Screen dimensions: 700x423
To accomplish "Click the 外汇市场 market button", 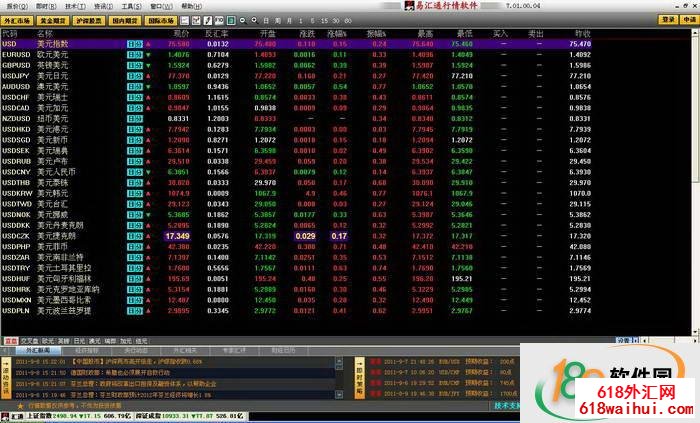I will 17,21.
